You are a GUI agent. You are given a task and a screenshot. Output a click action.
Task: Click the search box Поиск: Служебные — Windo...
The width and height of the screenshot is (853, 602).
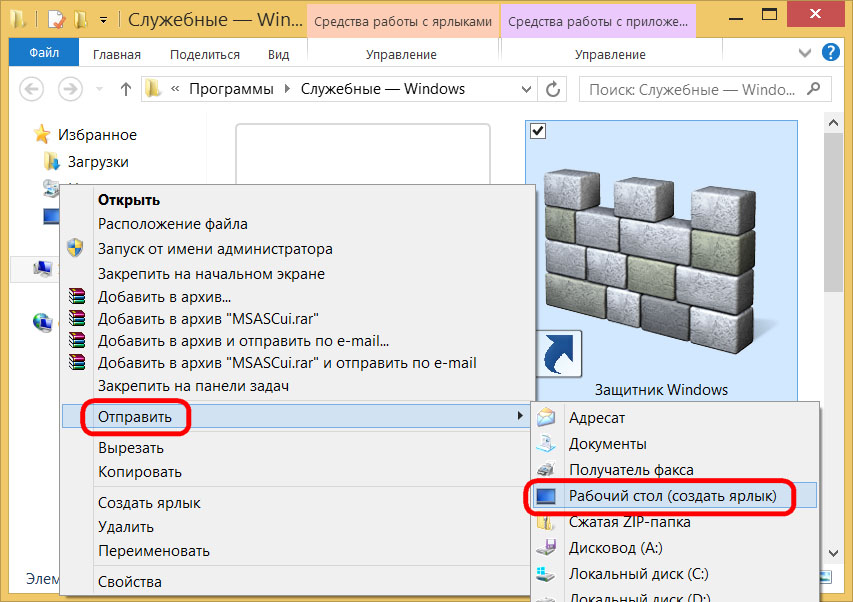click(705, 89)
